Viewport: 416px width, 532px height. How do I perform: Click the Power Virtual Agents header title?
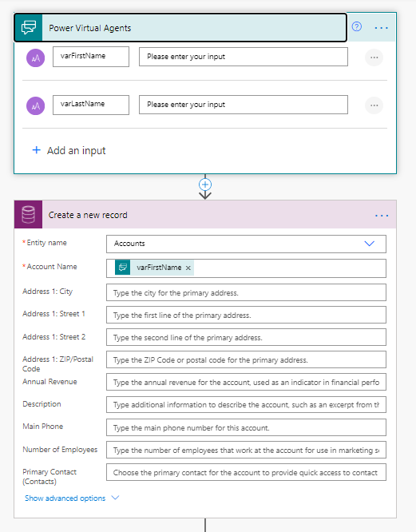tap(90, 28)
